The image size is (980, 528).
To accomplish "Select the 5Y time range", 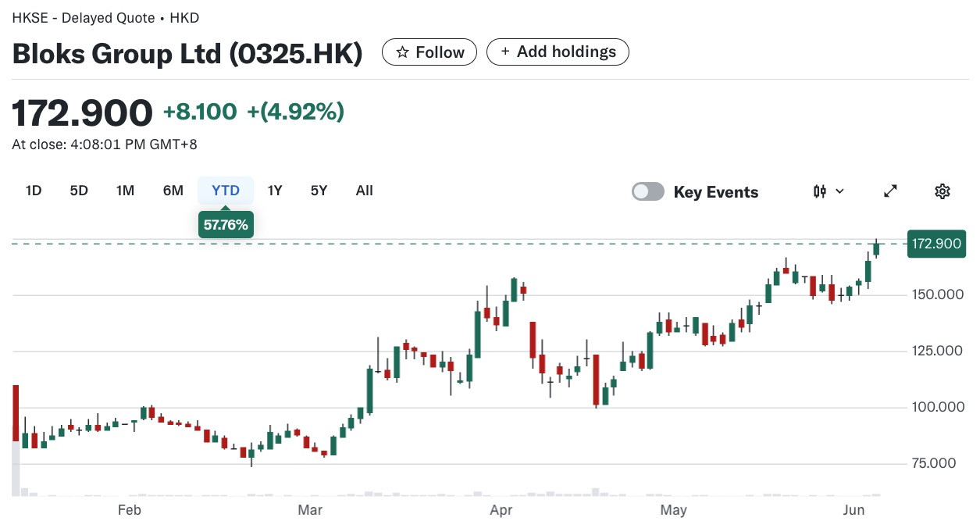I will coord(319,191).
